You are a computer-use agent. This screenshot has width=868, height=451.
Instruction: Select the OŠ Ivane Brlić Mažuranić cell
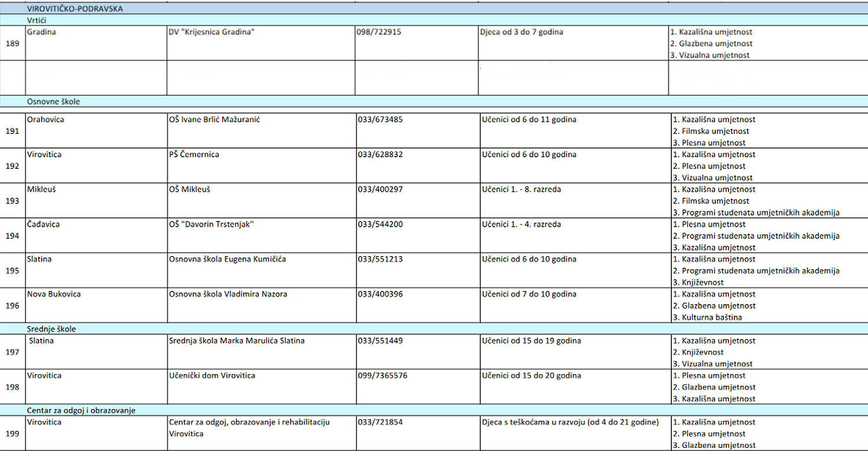(261, 131)
